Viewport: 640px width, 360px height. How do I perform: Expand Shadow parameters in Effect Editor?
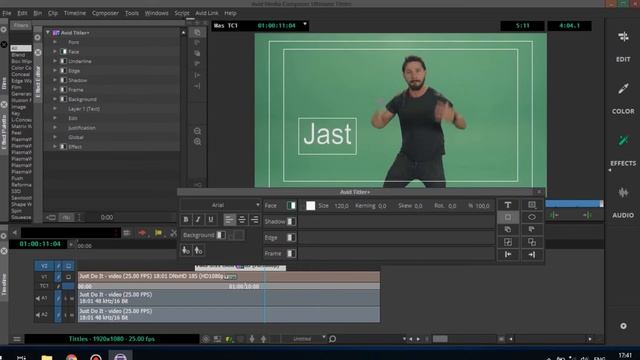pyautogui.click(x=55, y=80)
